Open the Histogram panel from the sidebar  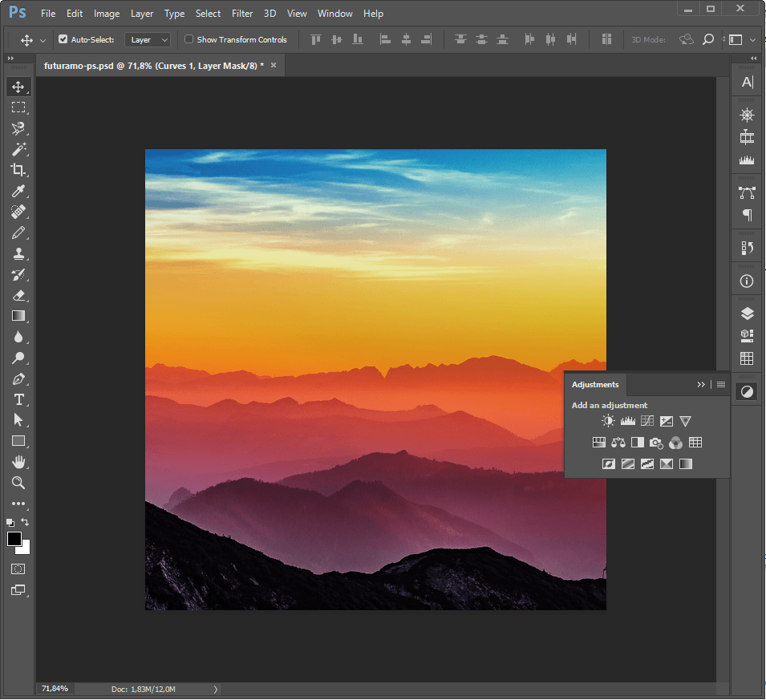click(x=746, y=160)
